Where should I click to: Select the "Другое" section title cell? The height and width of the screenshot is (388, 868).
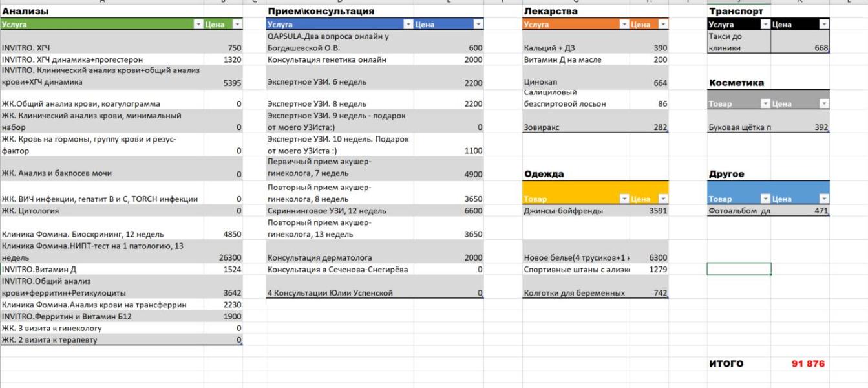[x=739, y=174]
